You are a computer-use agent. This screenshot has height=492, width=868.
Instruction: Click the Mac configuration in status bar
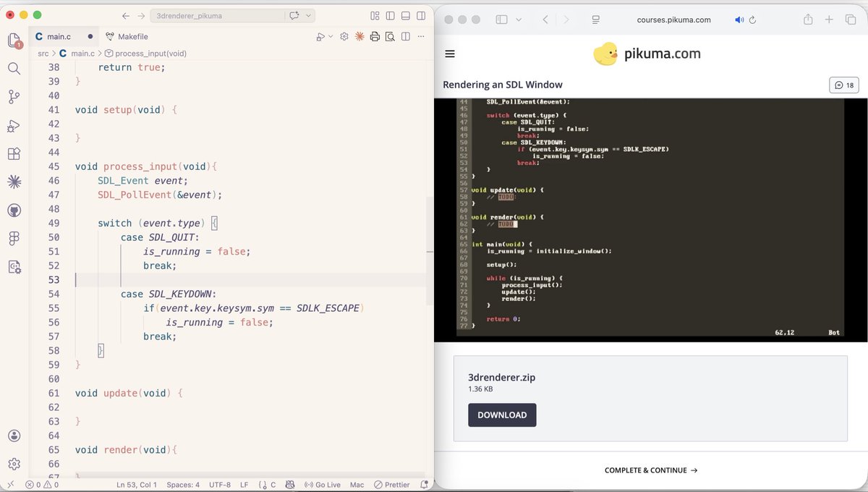click(x=357, y=485)
